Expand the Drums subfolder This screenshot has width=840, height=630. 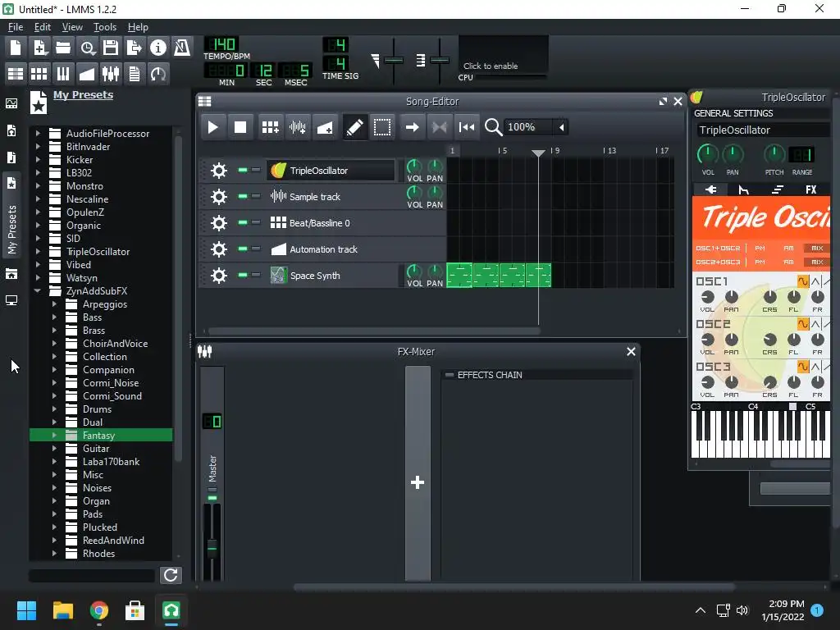tap(54, 409)
